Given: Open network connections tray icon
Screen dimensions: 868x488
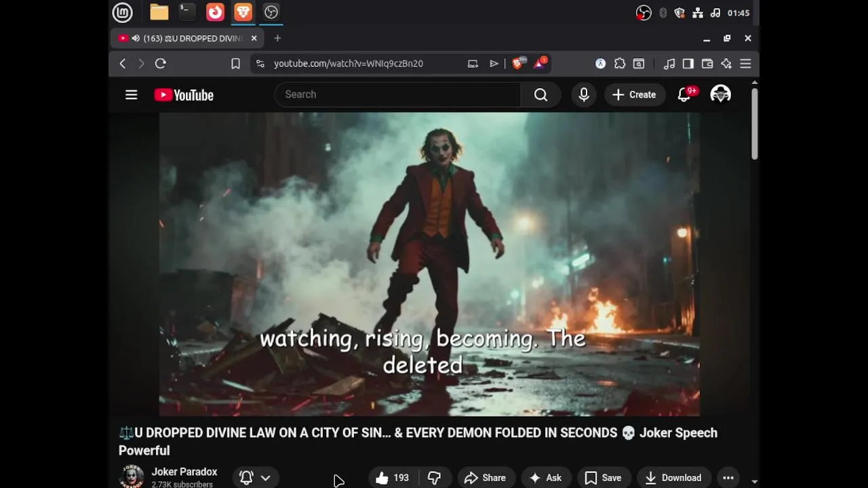Looking at the screenshot, I should (698, 13).
